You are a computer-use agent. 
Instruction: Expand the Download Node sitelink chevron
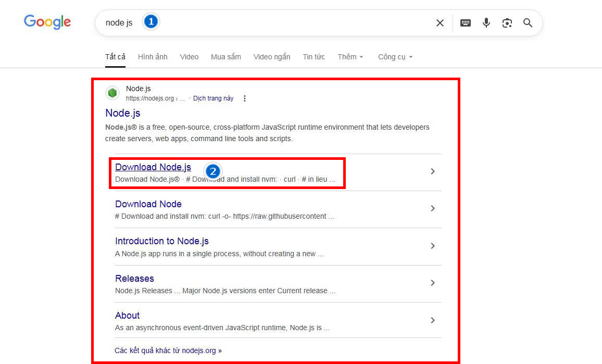click(433, 208)
